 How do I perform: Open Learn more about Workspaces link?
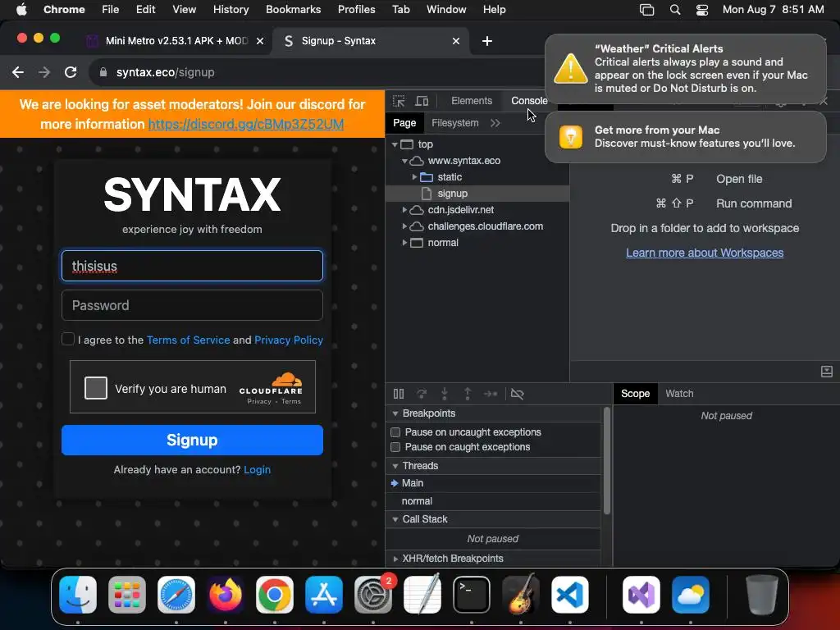pyautogui.click(x=705, y=253)
